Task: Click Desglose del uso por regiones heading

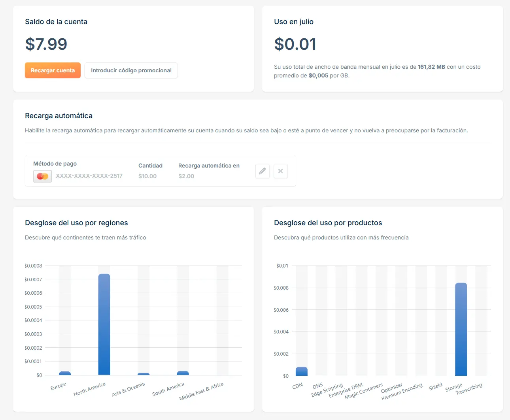Action: point(76,223)
